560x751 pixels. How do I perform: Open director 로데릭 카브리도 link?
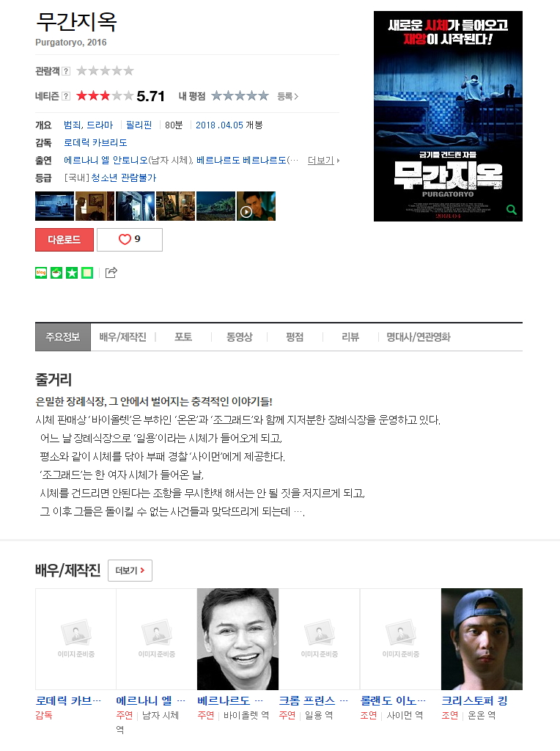pos(95,143)
